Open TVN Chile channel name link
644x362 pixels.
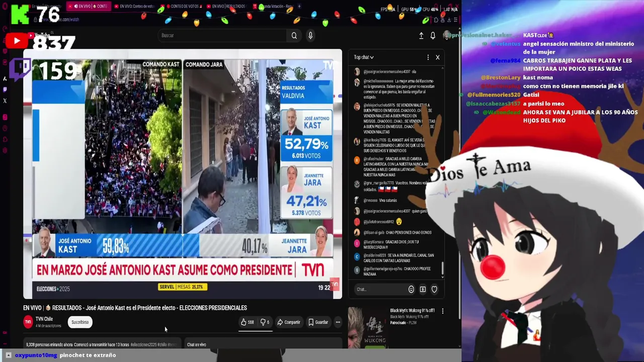[x=44, y=319]
